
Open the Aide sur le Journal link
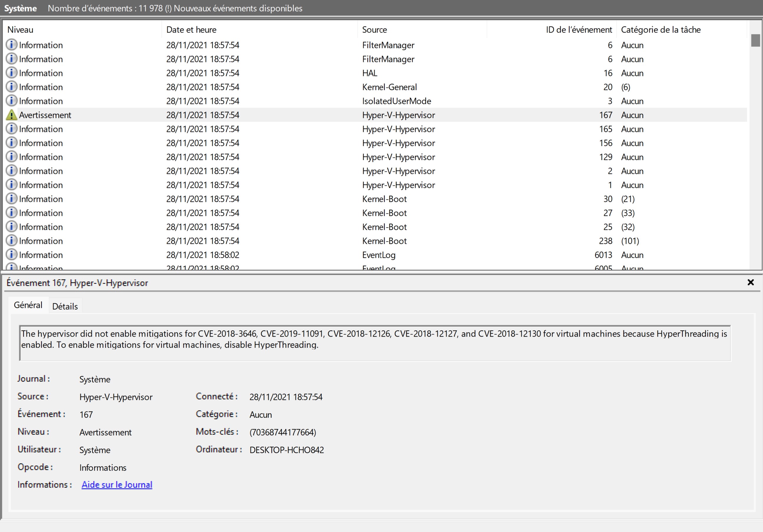[117, 485]
